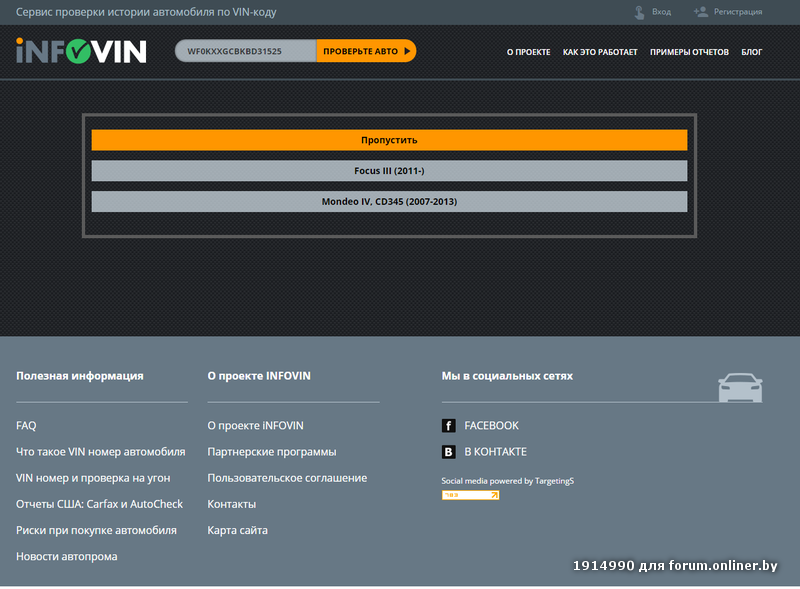Open О проекте iNFOVIN footer link
Image resolution: width=800 pixels, height=589 pixels.
click(x=256, y=426)
